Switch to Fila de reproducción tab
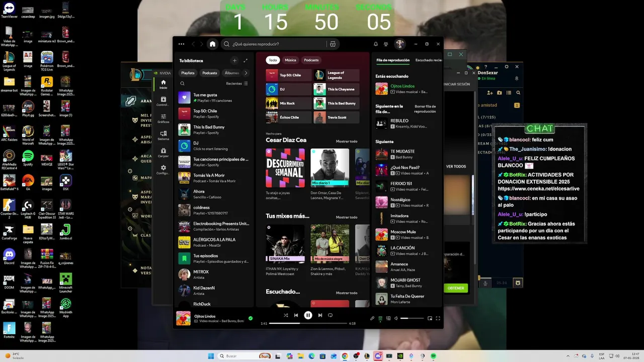This screenshot has height=362, width=644. 393,60
